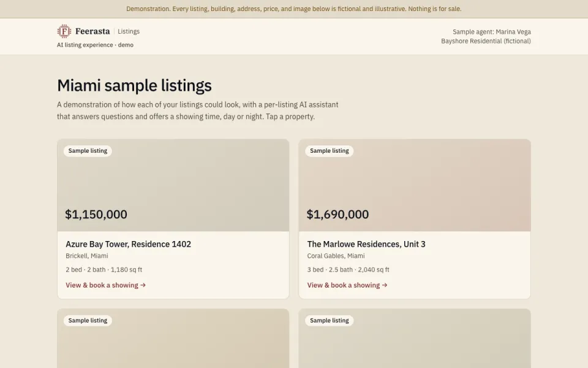
Task: Open the bottom-left listing card image
Action: pyautogui.click(x=173, y=339)
